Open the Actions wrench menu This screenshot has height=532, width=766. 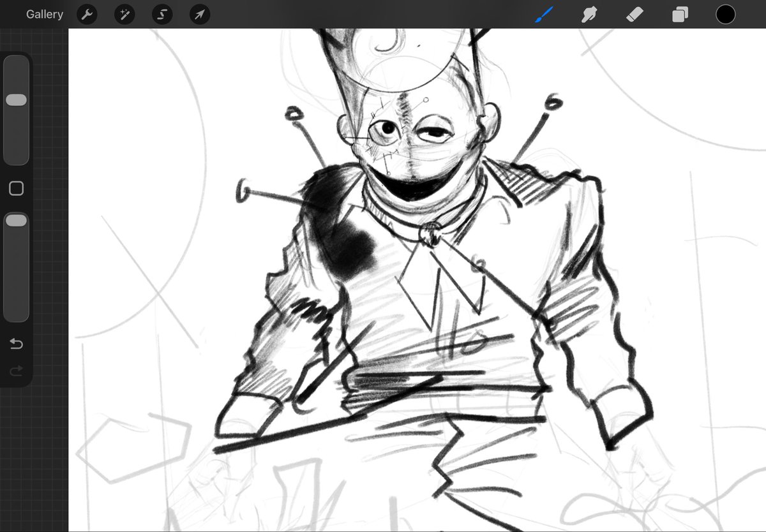(x=87, y=14)
